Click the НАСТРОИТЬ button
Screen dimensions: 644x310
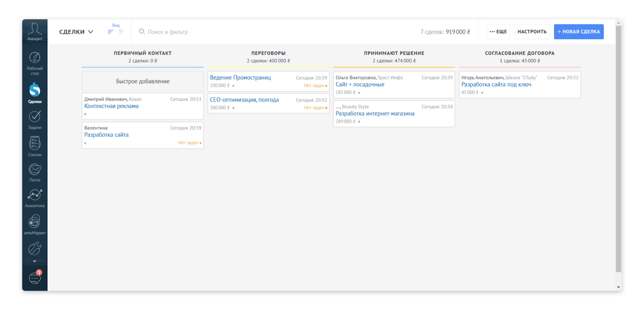tap(532, 32)
